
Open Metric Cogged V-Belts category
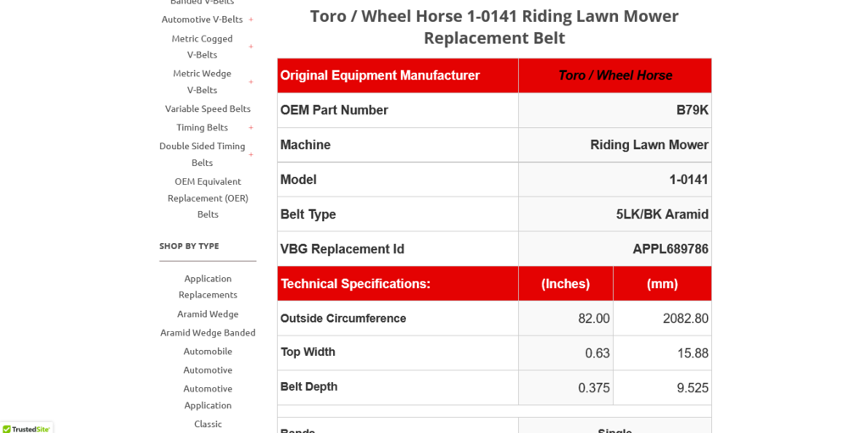tap(202, 47)
